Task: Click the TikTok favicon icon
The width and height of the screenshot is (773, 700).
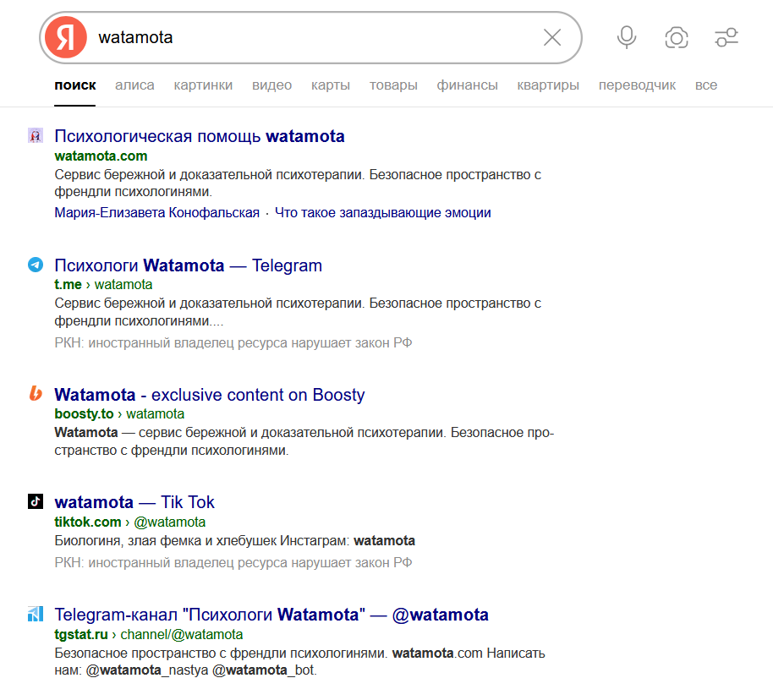Action: pyautogui.click(x=36, y=501)
